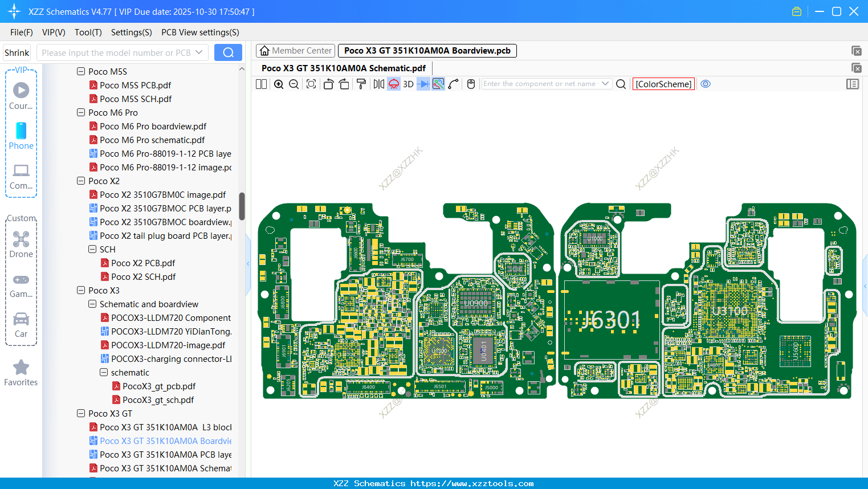Collapse the Schematic and boardview folder
The height and width of the screenshot is (489, 868).
point(92,304)
